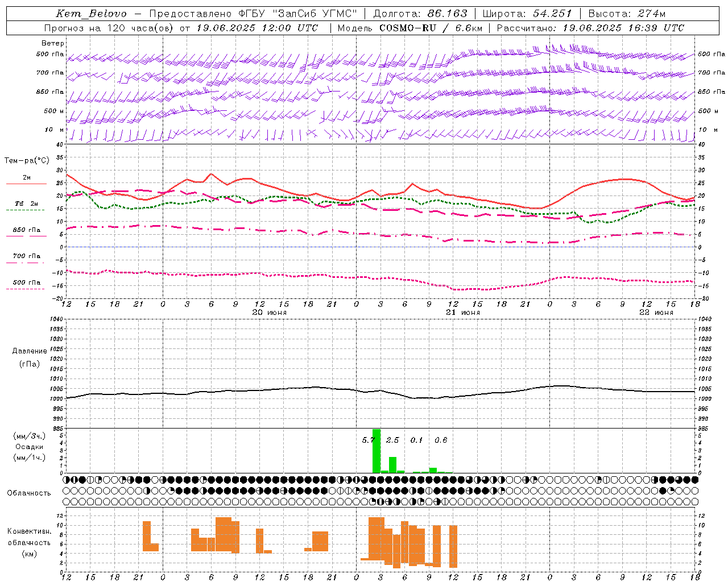Click the 21 июня date label
The height and width of the screenshot is (582, 728).
point(463,313)
